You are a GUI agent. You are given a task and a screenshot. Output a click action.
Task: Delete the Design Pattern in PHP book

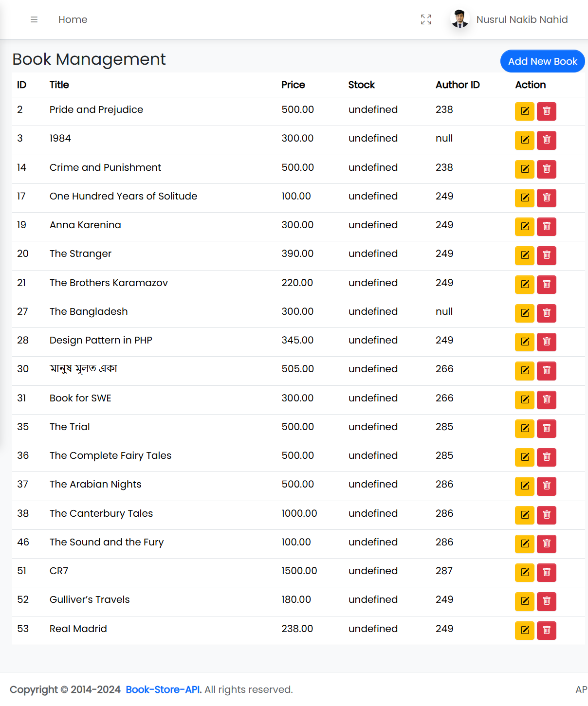(546, 342)
